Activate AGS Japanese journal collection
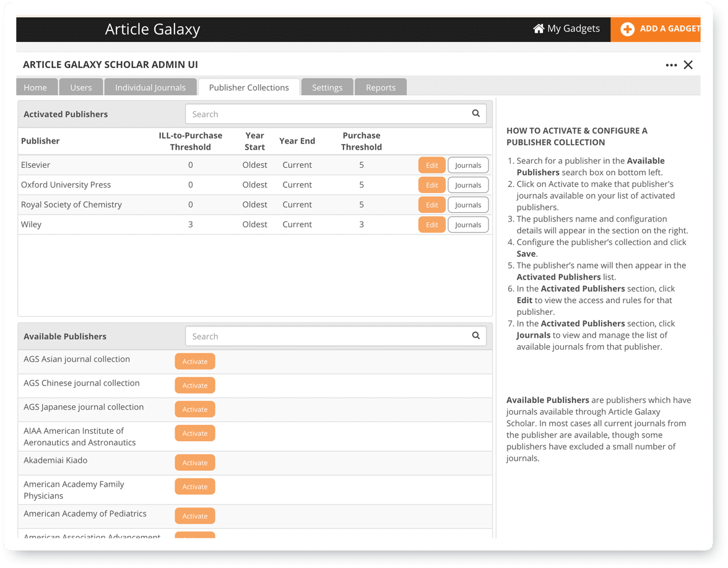The height and width of the screenshot is (568, 728). pyautogui.click(x=195, y=410)
